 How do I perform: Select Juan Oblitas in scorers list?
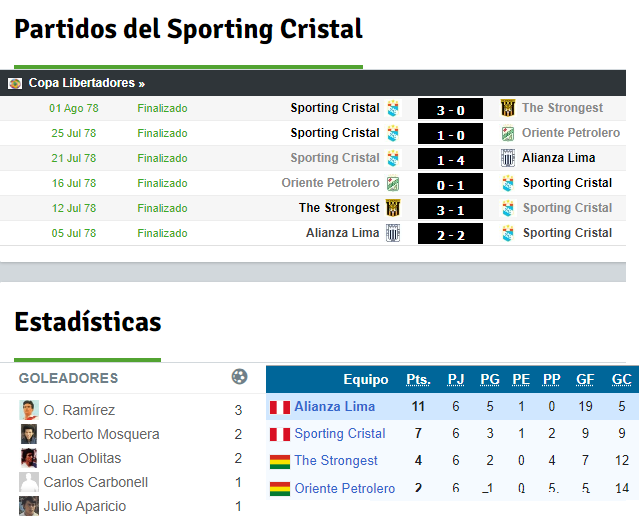82,458
